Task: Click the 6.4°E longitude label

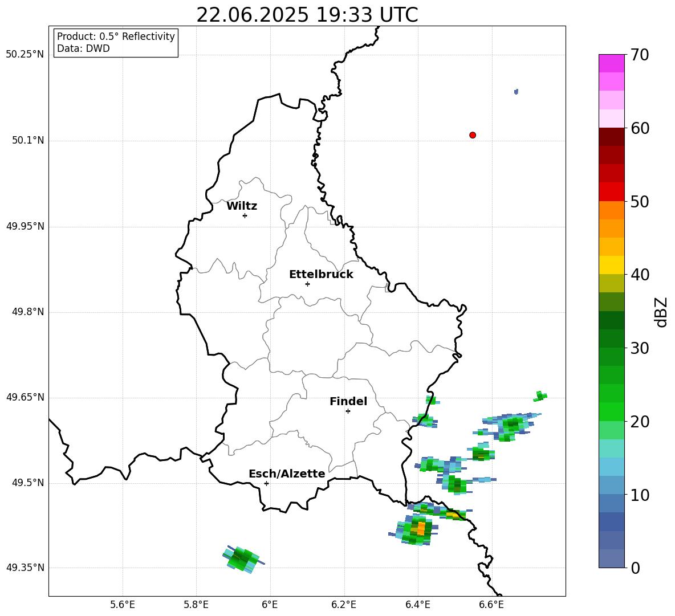Action: [x=417, y=605]
